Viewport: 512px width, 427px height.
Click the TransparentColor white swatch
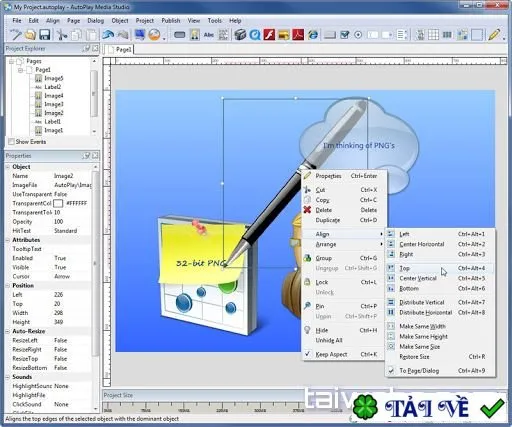pyautogui.click(x=58, y=203)
